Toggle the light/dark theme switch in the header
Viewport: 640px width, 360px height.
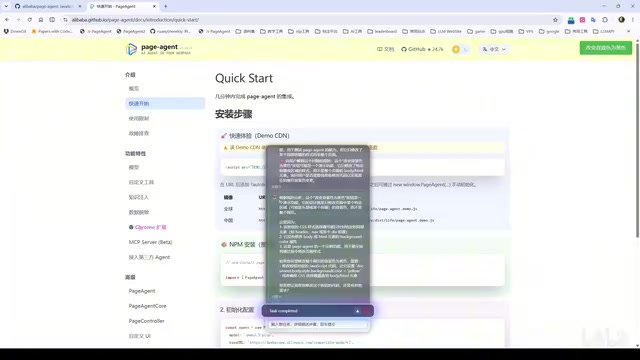tap(460, 49)
